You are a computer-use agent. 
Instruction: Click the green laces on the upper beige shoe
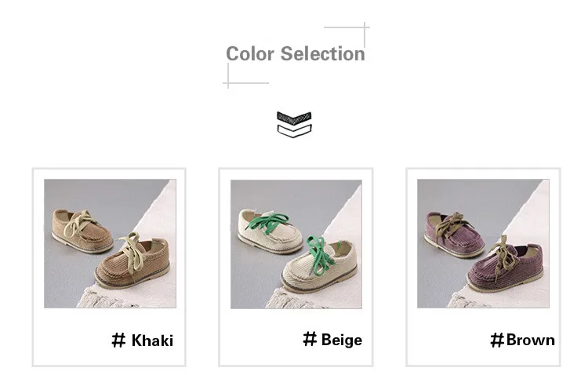[269, 221]
